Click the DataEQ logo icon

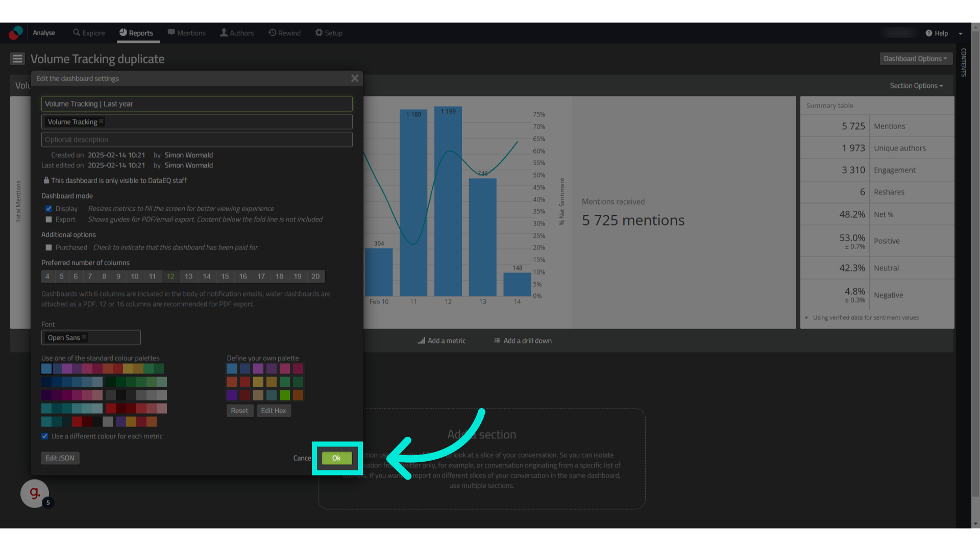coord(16,33)
